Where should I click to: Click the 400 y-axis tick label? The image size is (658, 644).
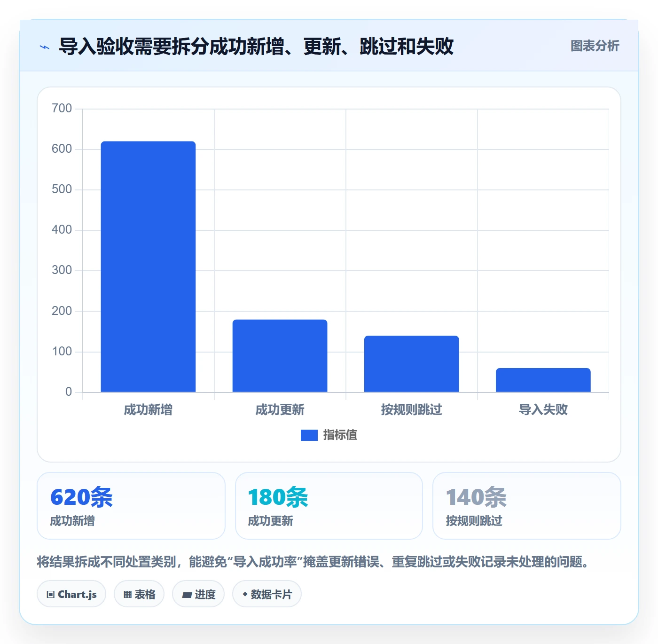(x=62, y=230)
